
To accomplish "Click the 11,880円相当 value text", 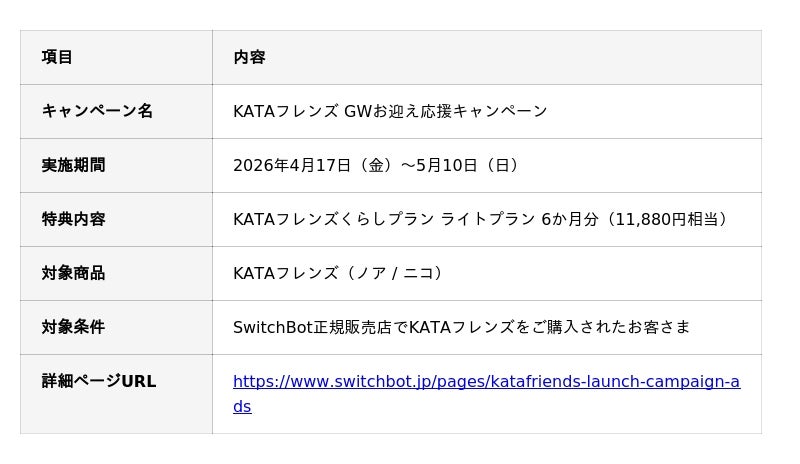I will [665, 219].
